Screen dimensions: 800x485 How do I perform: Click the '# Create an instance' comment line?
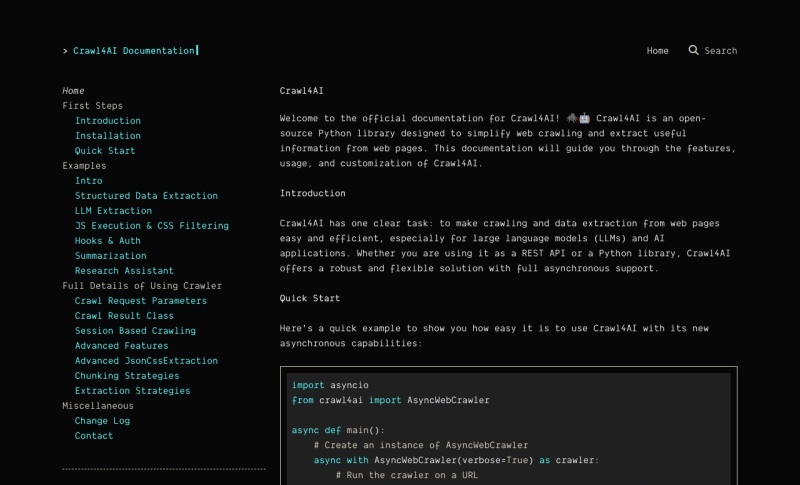(x=421, y=445)
